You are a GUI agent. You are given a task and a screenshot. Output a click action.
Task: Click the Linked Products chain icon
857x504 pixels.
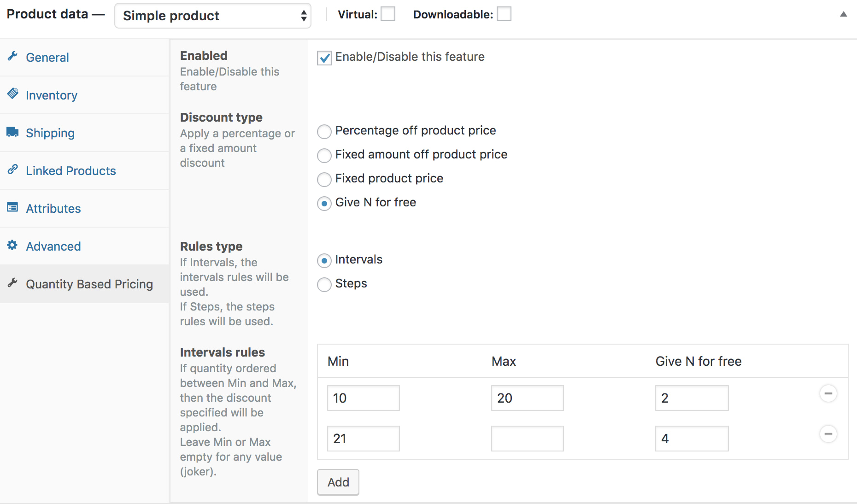click(12, 170)
